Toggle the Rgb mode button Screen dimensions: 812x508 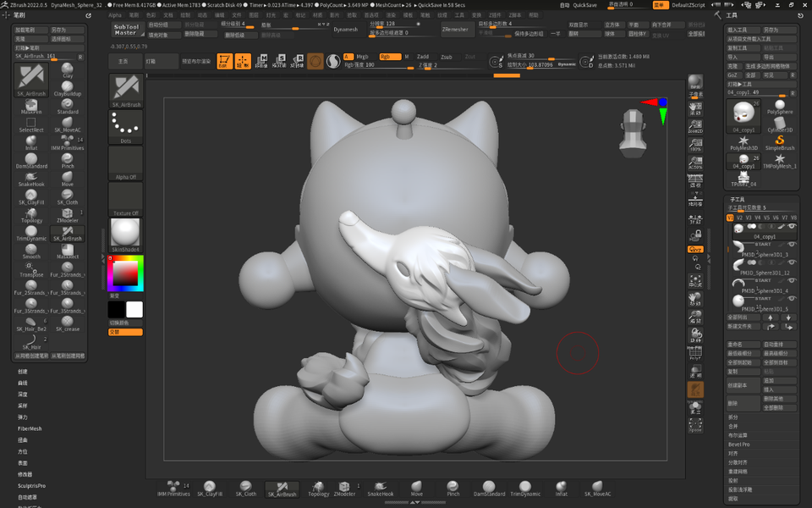pyautogui.click(x=390, y=57)
